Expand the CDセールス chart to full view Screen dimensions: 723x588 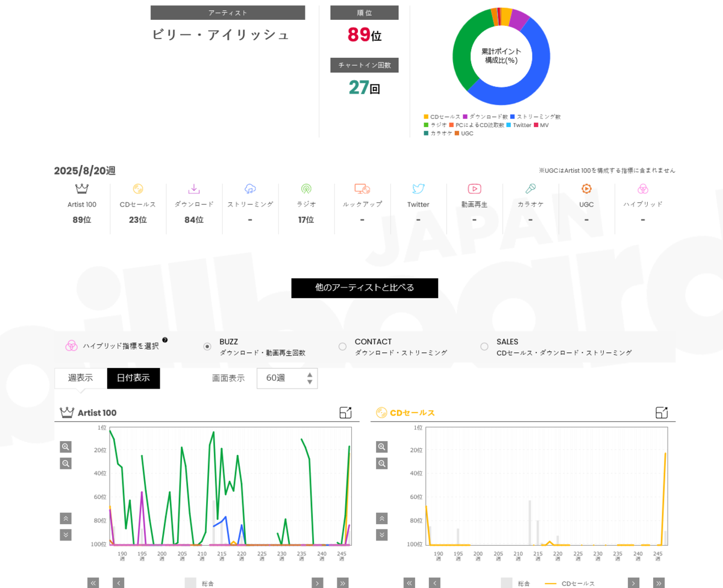click(x=662, y=413)
